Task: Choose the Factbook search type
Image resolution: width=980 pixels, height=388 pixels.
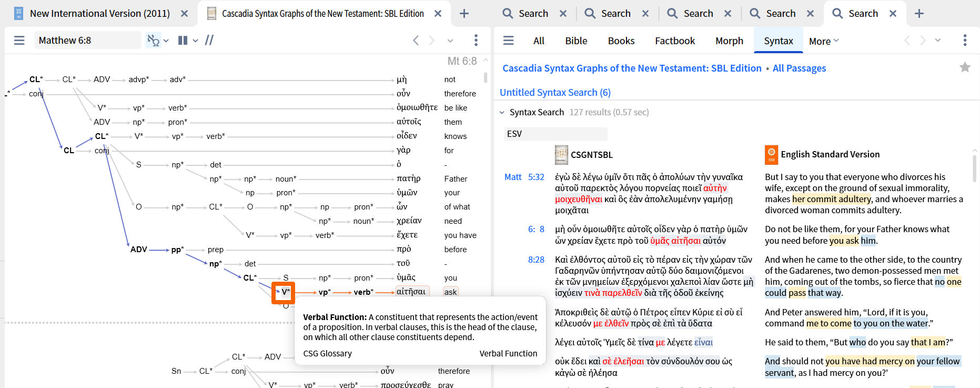Action: [675, 41]
